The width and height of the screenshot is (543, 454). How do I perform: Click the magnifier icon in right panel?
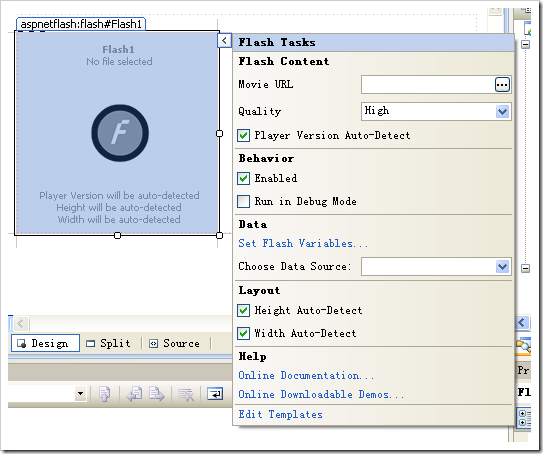[x=523, y=345]
